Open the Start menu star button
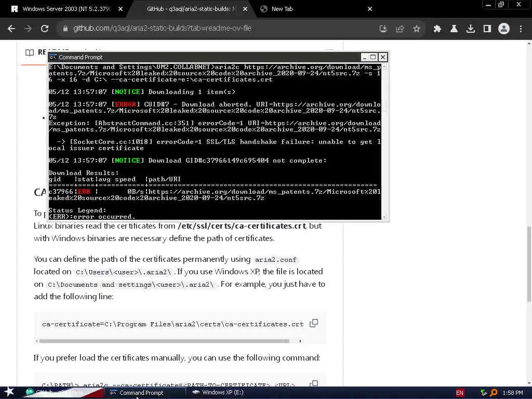This screenshot has height=399, width=532. pyautogui.click(x=9, y=392)
